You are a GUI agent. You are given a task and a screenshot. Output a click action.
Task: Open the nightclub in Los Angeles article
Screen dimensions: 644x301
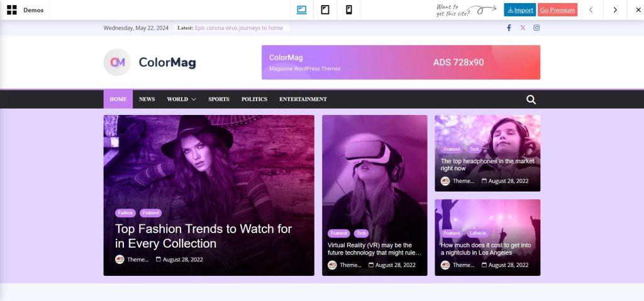pyautogui.click(x=486, y=249)
